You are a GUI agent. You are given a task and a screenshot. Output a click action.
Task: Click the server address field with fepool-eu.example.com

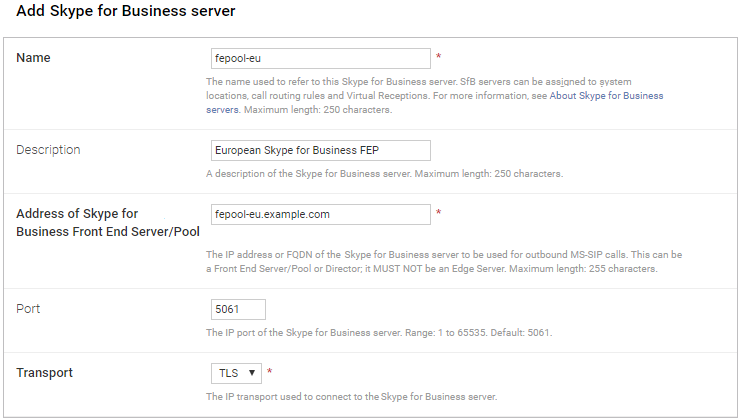(x=320, y=214)
